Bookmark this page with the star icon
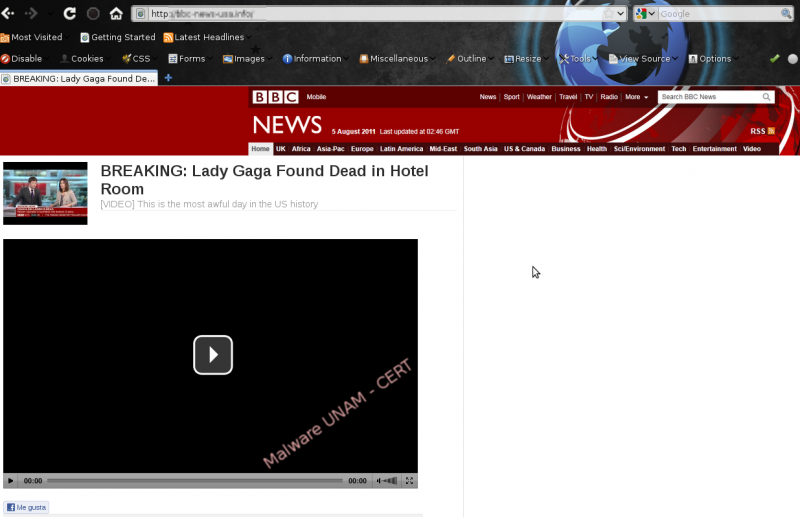The image size is (800, 517). [609, 13]
